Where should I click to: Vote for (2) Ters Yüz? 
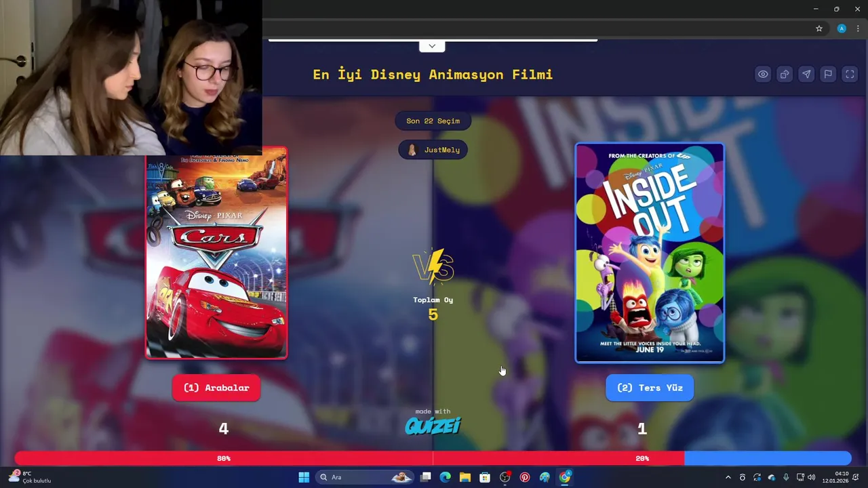[650, 388]
